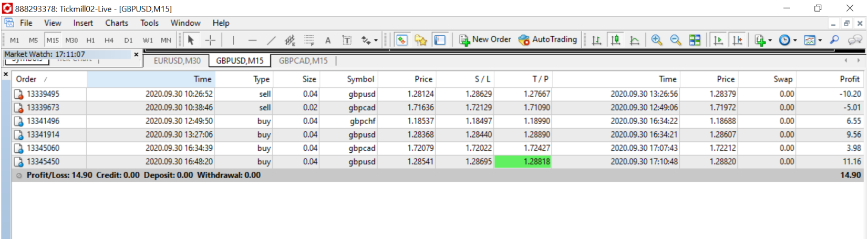Image resolution: width=868 pixels, height=239 pixels.
Task: Select the draw trendline tool
Action: click(x=271, y=40)
